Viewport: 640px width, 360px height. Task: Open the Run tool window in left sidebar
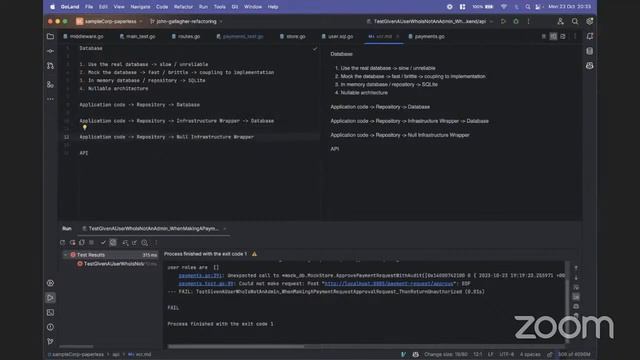click(50, 298)
